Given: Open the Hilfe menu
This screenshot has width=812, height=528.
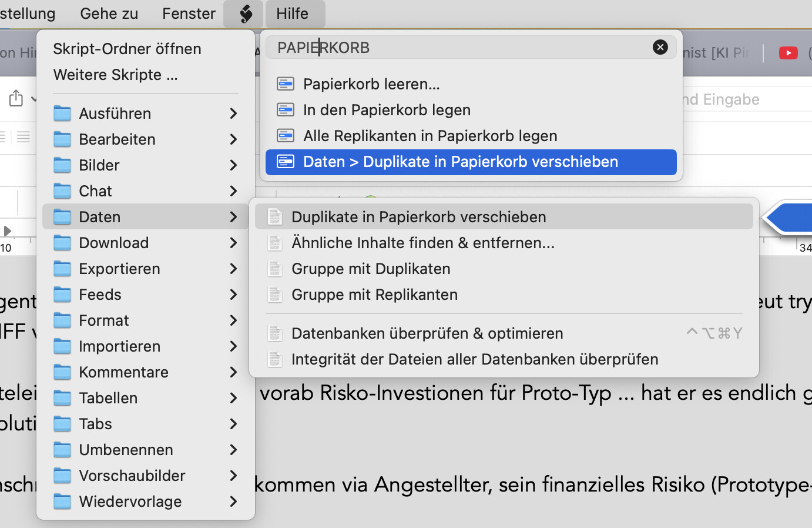Looking at the screenshot, I should pos(293,14).
